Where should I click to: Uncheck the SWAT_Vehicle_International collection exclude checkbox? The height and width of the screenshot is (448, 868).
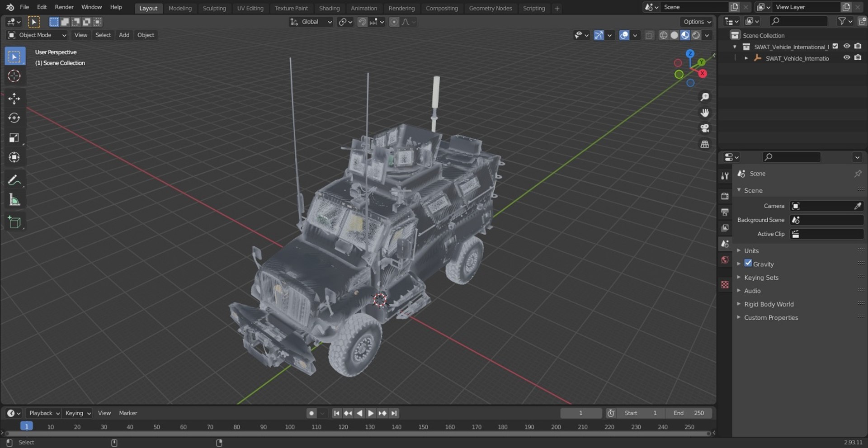835,46
